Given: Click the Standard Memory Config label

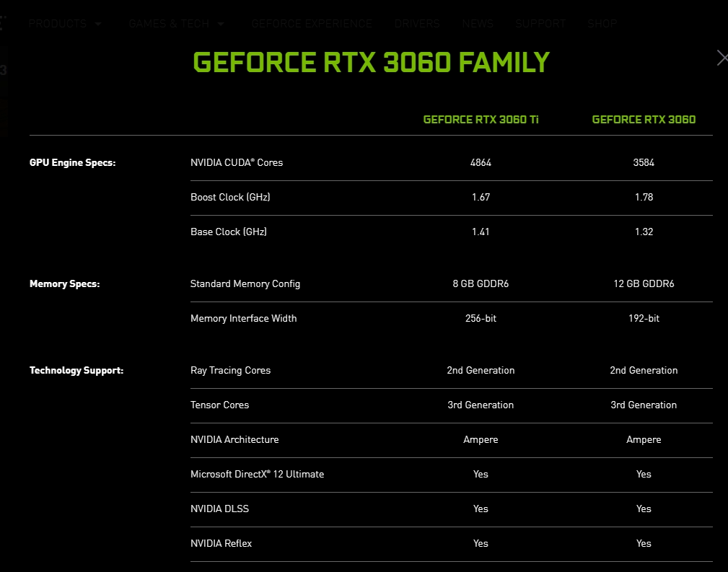Looking at the screenshot, I should (x=245, y=283).
